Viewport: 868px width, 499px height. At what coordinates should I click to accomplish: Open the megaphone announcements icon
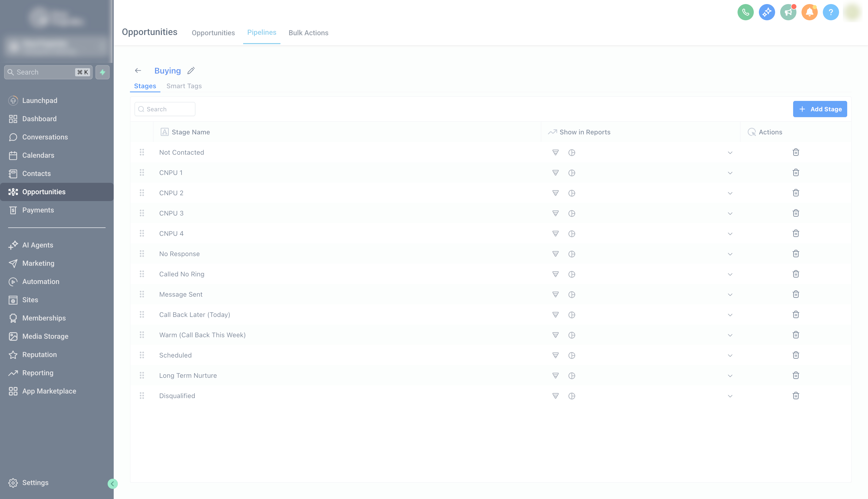pos(788,12)
